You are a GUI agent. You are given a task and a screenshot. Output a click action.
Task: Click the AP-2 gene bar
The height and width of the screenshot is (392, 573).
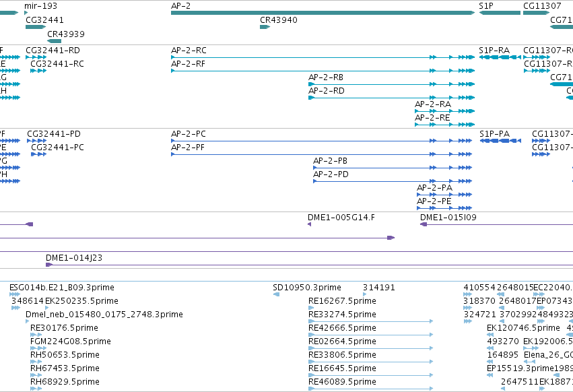coord(323,13)
